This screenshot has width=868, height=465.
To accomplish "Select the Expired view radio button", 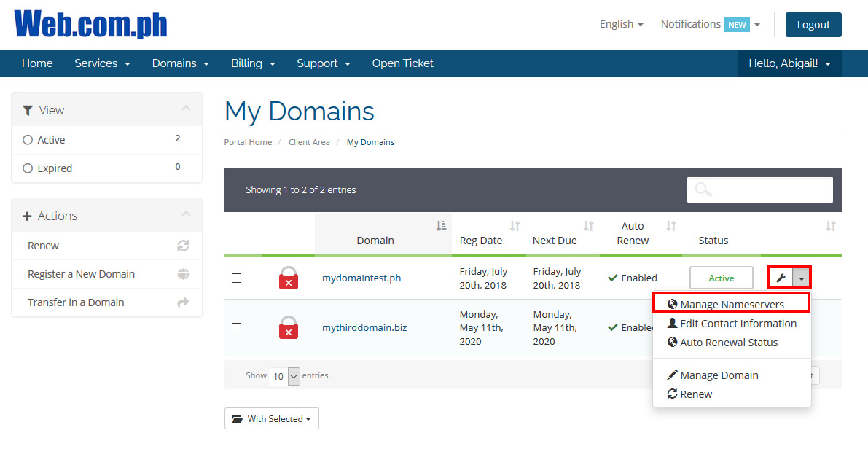I will (28, 168).
